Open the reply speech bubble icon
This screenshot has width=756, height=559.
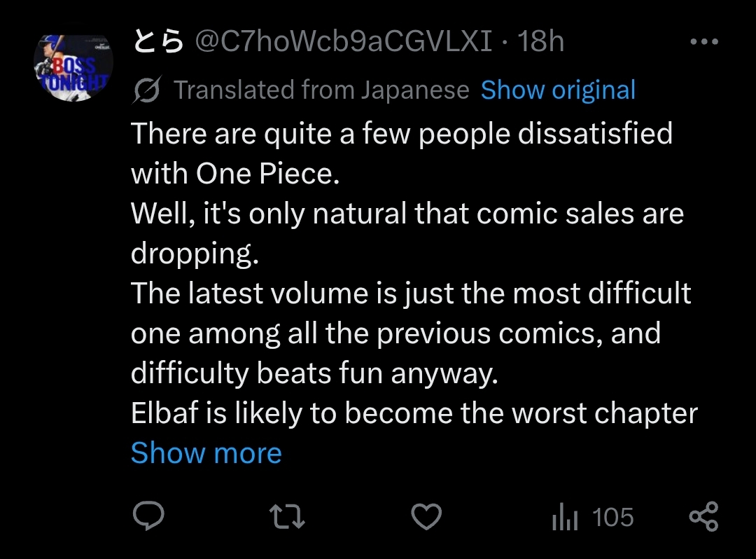pyautogui.click(x=148, y=516)
